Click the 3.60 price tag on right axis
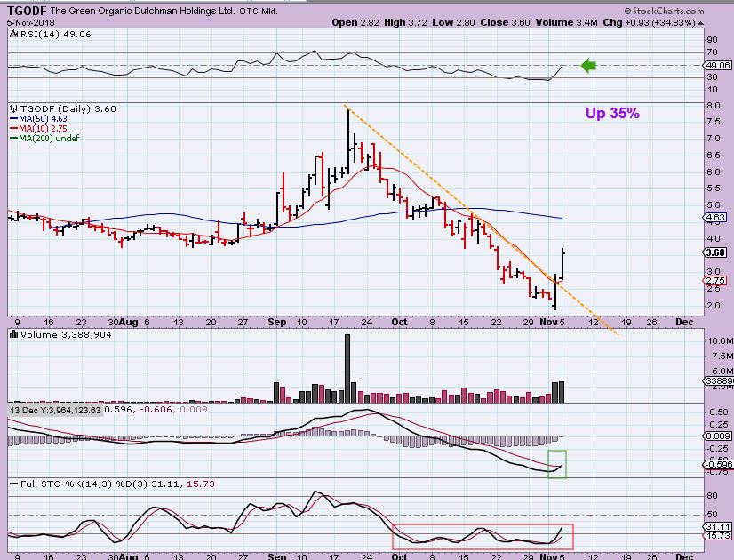 (715, 252)
